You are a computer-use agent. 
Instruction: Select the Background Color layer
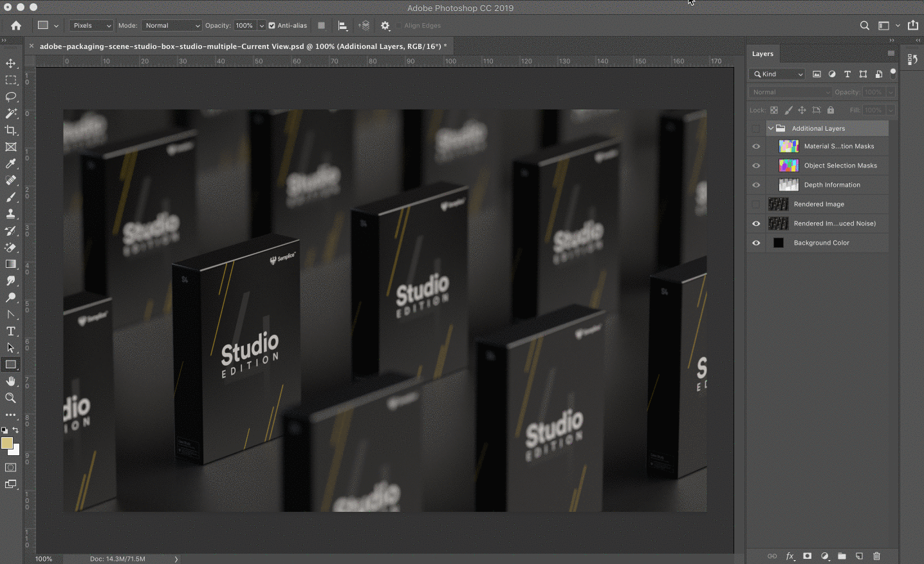point(821,243)
